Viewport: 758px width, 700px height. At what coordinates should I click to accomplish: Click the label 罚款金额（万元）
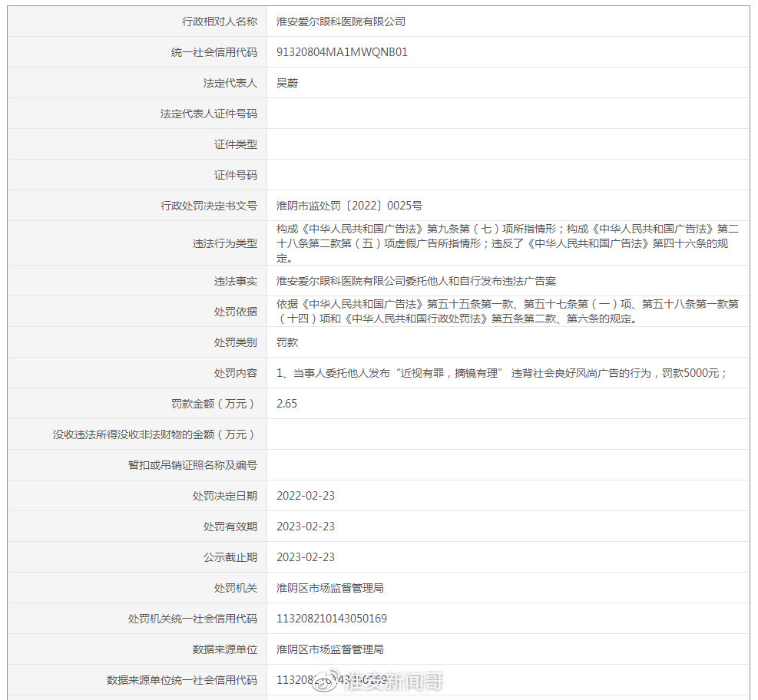pyautogui.click(x=214, y=404)
